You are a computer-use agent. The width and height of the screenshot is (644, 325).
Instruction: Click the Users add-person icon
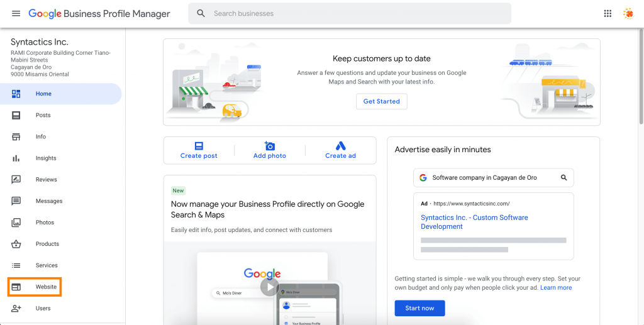[16, 308]
